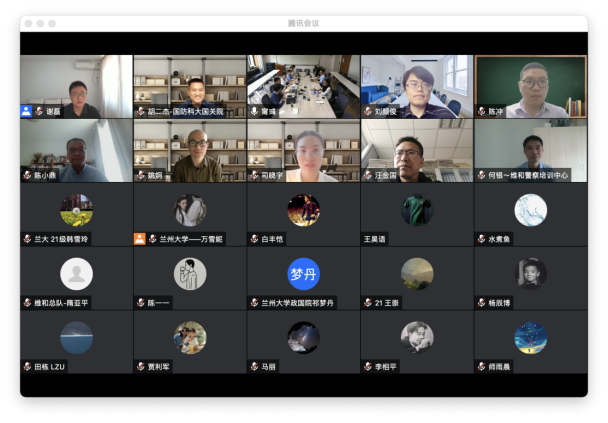Click the active microphone icon on 周旭's tile
Image resolution: width=608 pixels, height=423 pixels.
(x=254, y=111)
